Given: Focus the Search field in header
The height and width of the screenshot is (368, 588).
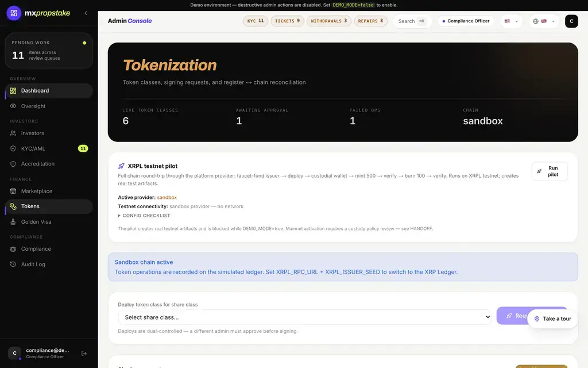Looking at the screenshot, I should (412, 21).
